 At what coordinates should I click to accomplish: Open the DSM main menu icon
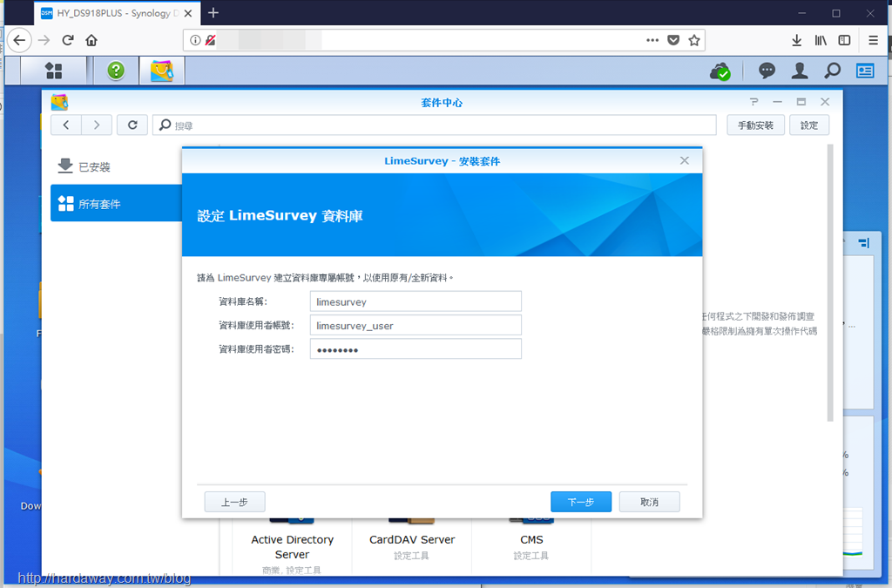[x=53, y=71]
